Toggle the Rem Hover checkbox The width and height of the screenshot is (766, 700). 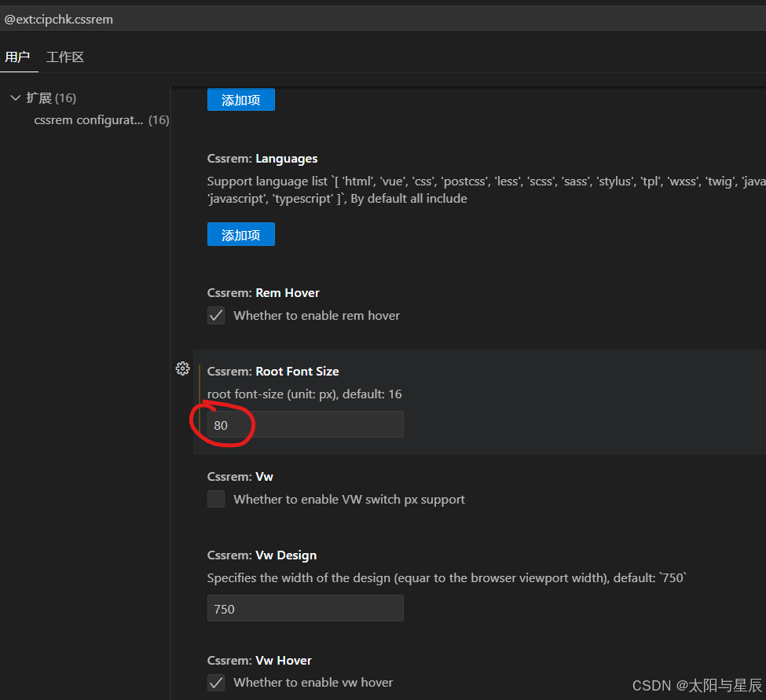[216, 316]
